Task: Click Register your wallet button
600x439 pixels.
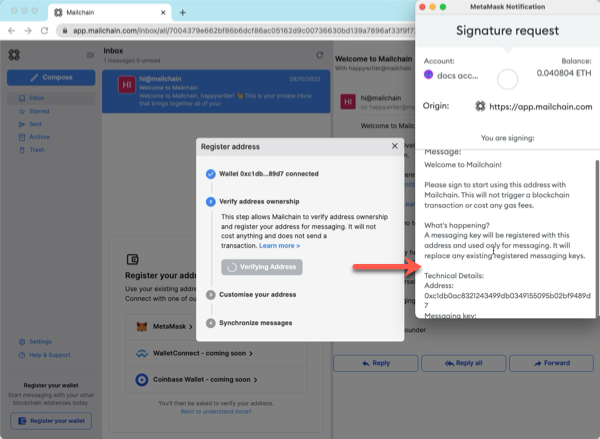Action: tap(51, 421)
